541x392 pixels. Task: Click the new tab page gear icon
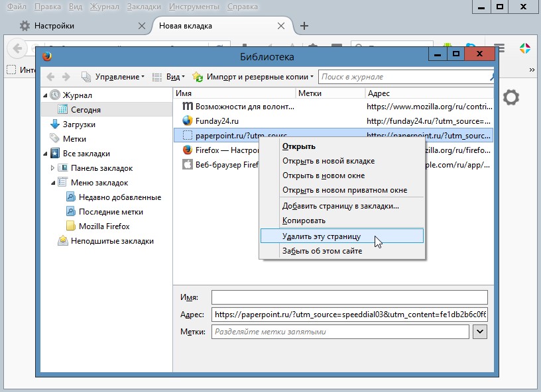tap(511, 97)
